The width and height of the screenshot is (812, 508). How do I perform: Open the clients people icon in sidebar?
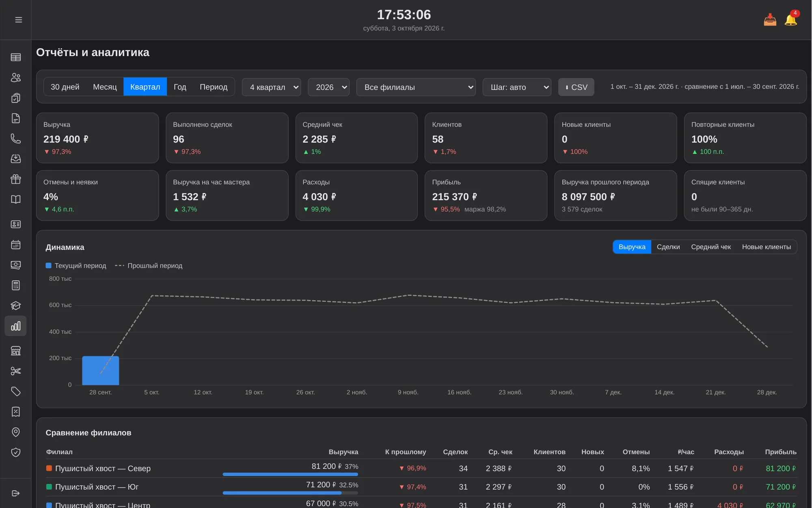(15, 78)
